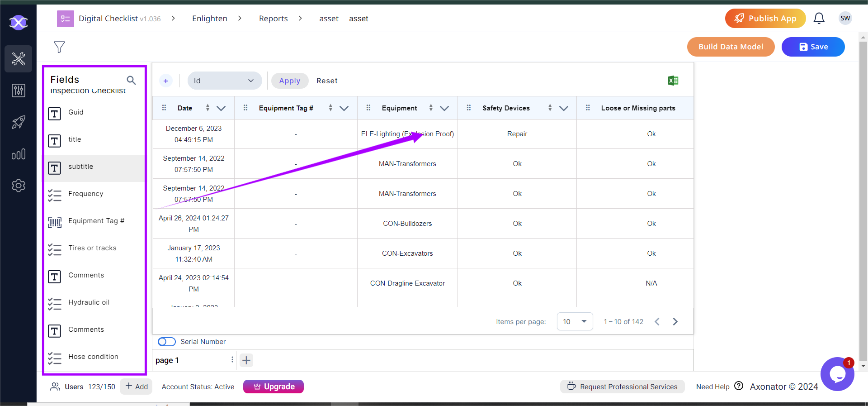Select the Equipment Tag # field

click(x=96, y=221)
